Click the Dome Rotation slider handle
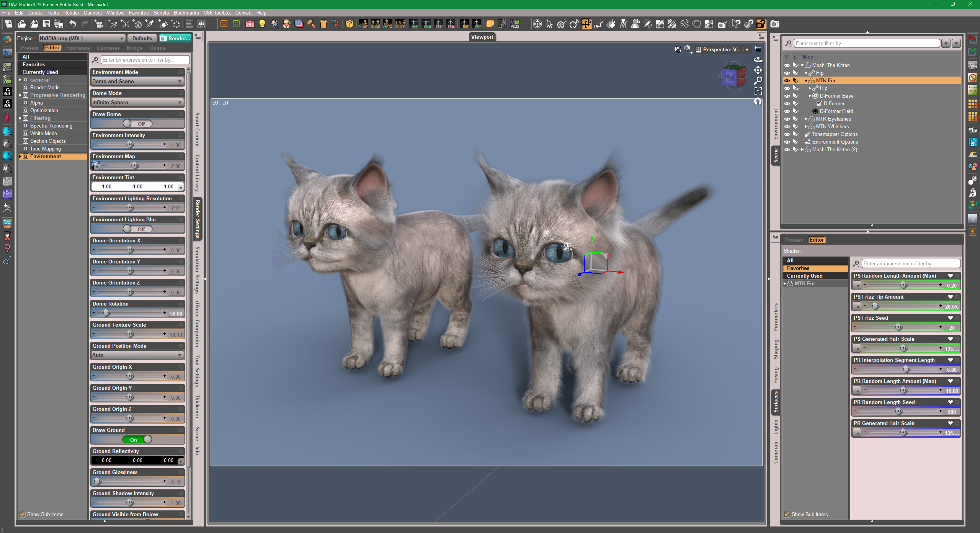This screenshot has width=980, height=533. (106, 313)
